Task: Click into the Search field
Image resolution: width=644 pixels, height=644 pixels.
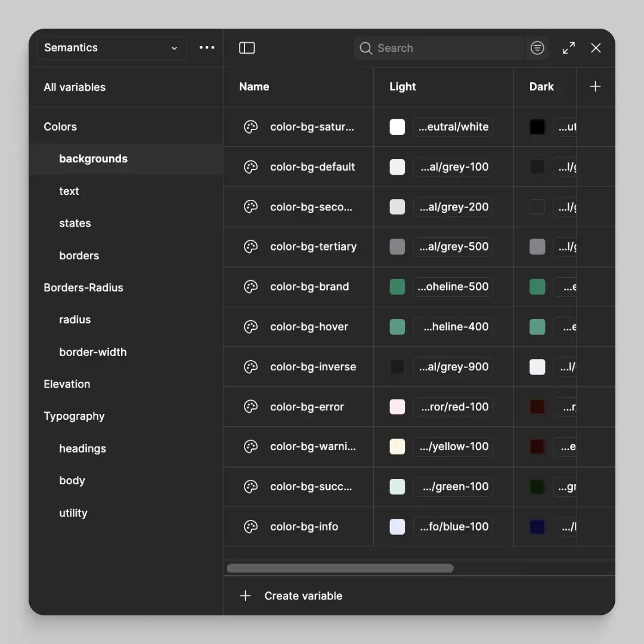Action: [447, 48]
